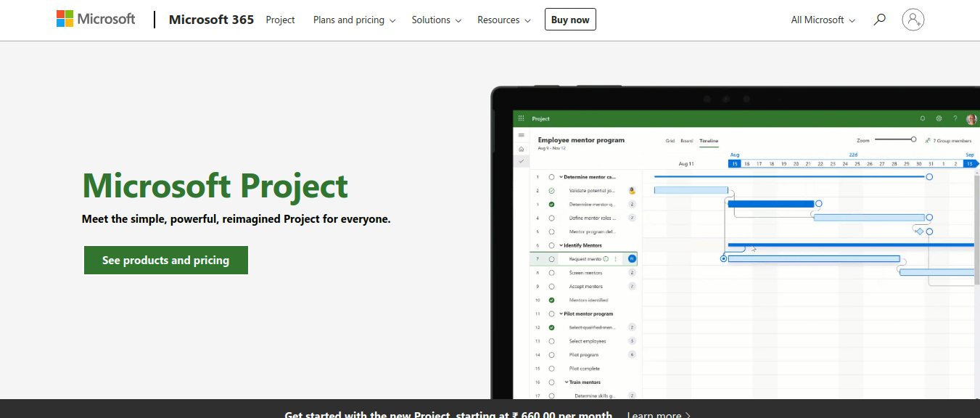
Task: Collapse Determine mentor candidates group
Action: 561,177
